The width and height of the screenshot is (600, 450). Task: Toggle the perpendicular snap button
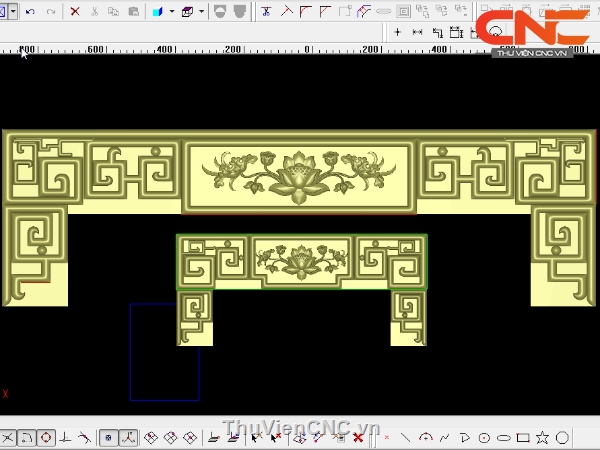pos(65,438)
